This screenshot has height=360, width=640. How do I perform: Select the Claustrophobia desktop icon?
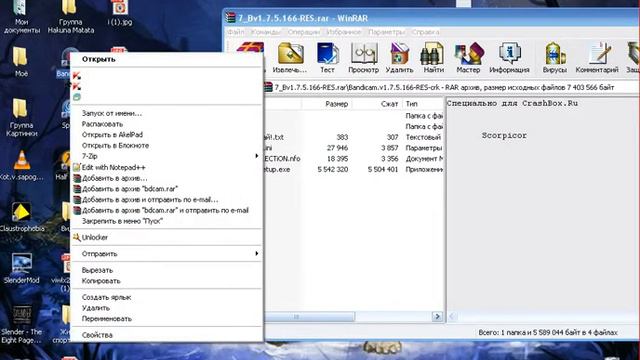[21, 217]
